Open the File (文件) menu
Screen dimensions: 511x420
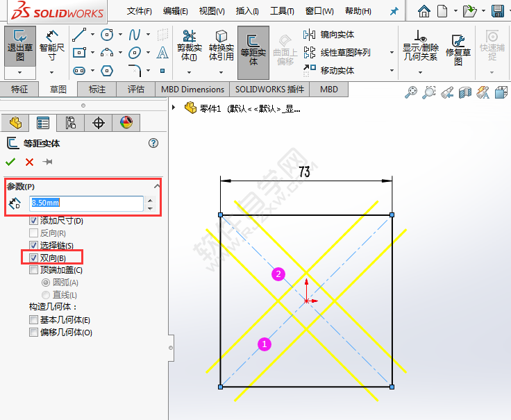(x=139, y=11)
